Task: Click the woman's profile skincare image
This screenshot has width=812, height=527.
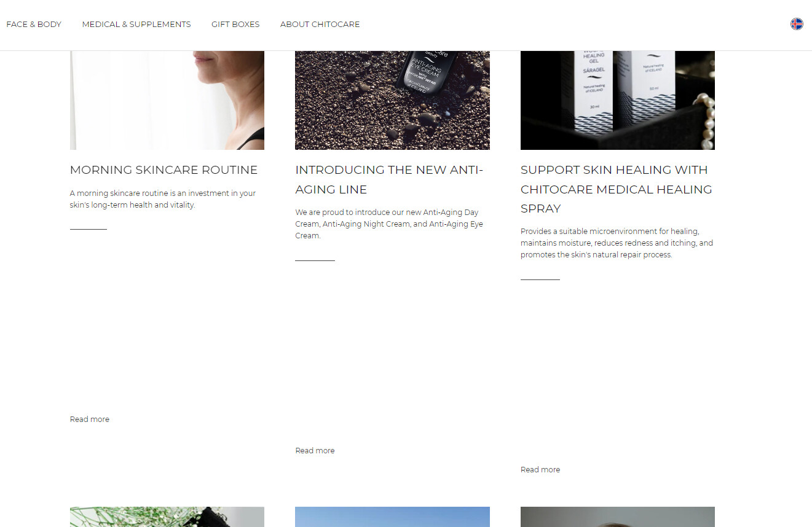Action: (167, 100)
